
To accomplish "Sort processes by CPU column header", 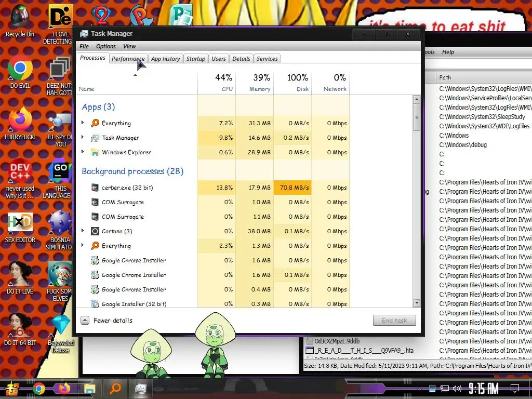I will [x=217, y=83].
